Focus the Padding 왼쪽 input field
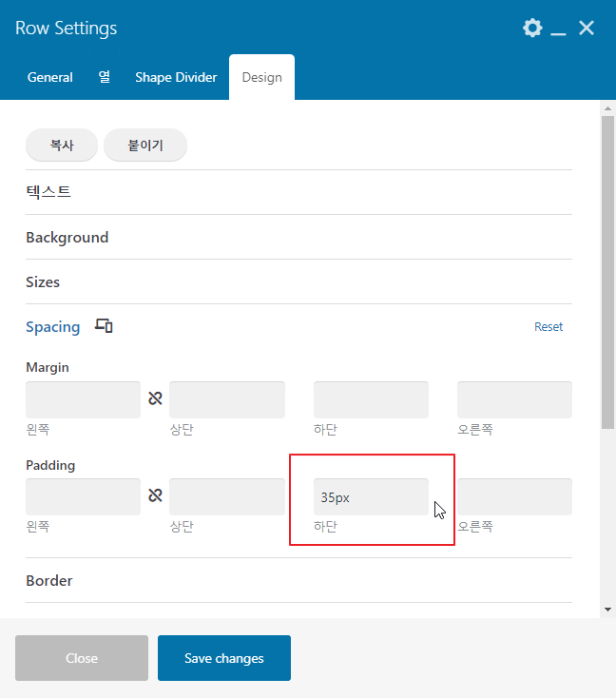Image resolution: width=616 pixels, height=698 pixels. tap(84, 496)
